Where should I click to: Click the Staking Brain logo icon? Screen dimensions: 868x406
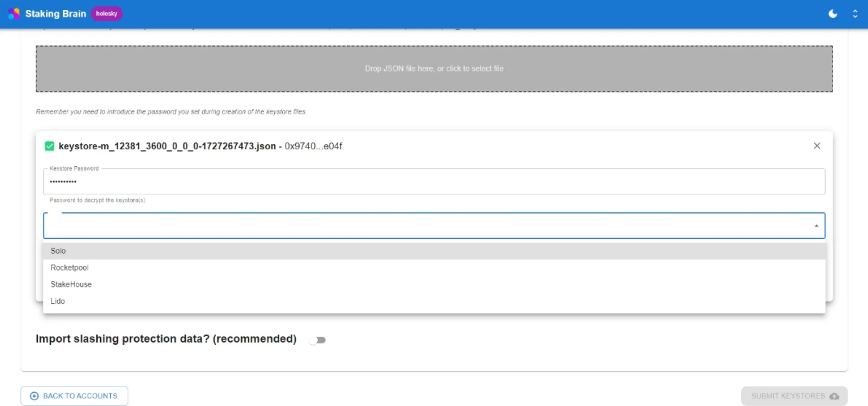point(14,14)
